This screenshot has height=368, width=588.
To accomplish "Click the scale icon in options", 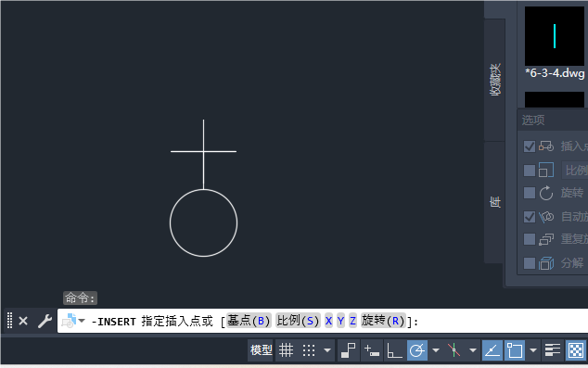I will click(546, 171).
